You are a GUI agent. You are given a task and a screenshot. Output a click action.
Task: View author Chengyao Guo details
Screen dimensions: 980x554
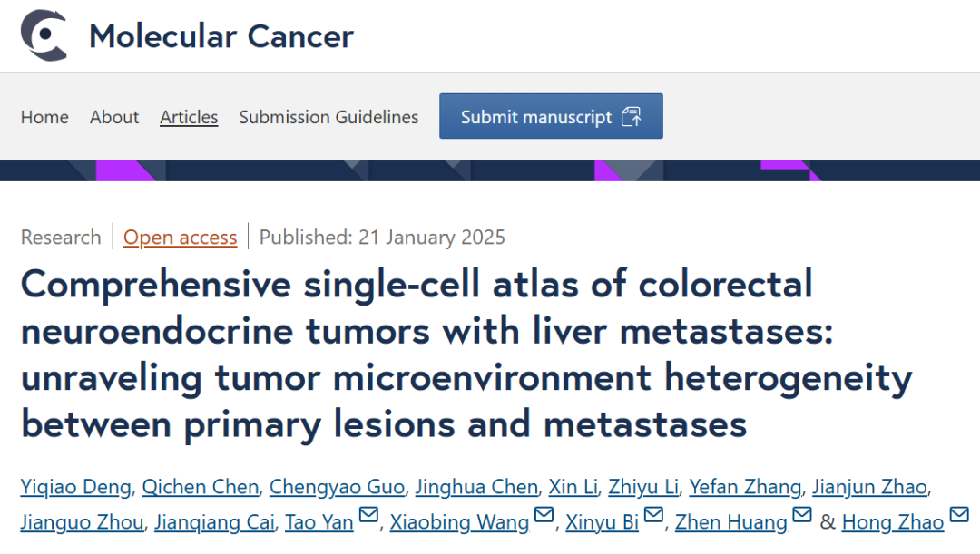tap(337, 487)
